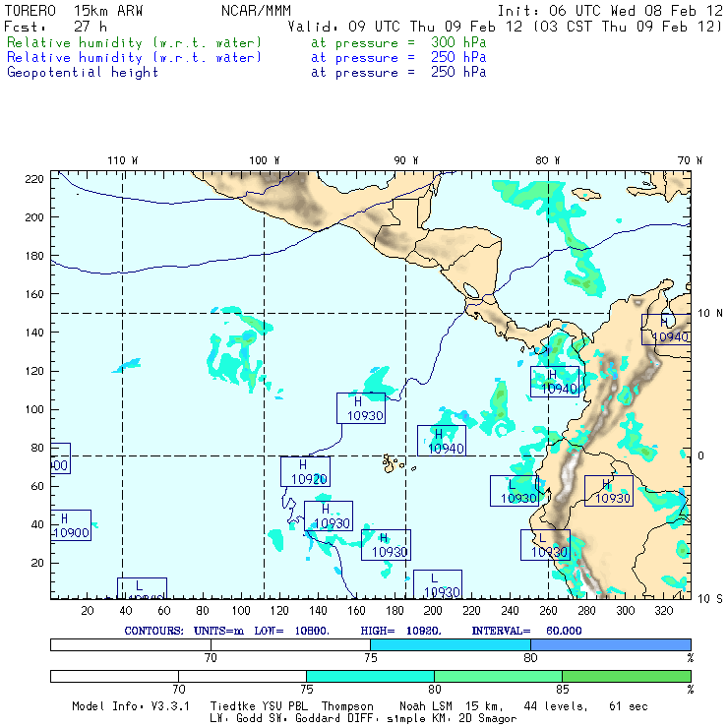Select the blue 80% segment of upper colorbar
Viewport: 728px width, 728px height.
610,643
